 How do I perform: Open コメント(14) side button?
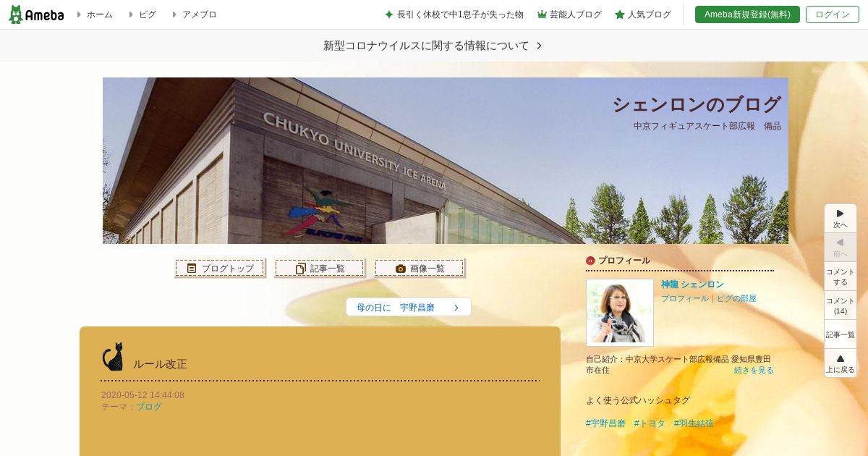coord(841,305)
